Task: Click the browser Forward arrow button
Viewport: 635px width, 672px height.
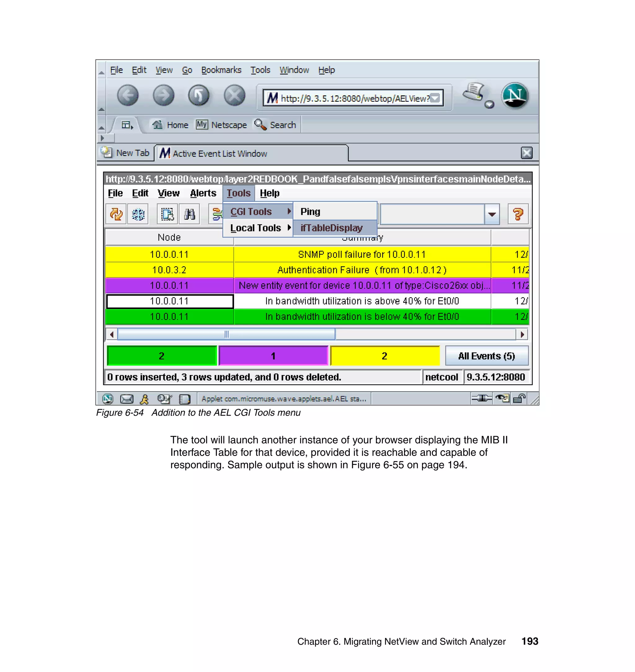Action: click(x=163, y=95)
